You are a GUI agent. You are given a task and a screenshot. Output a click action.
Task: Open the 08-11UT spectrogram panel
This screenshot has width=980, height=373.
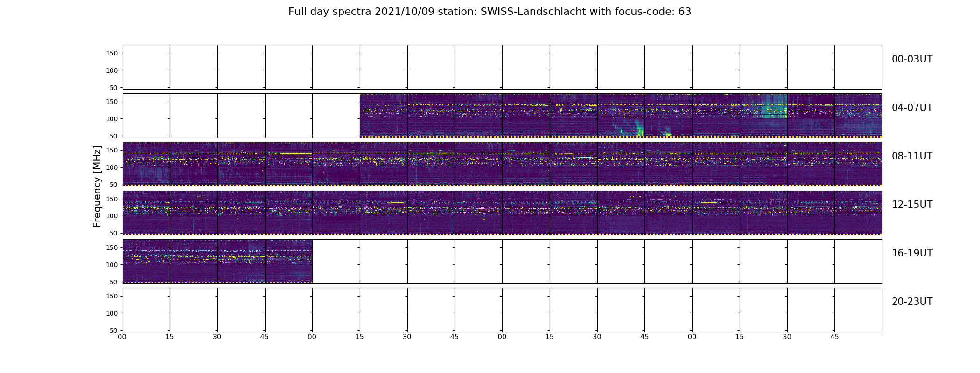pyautogui.click(x=502, y=164)
